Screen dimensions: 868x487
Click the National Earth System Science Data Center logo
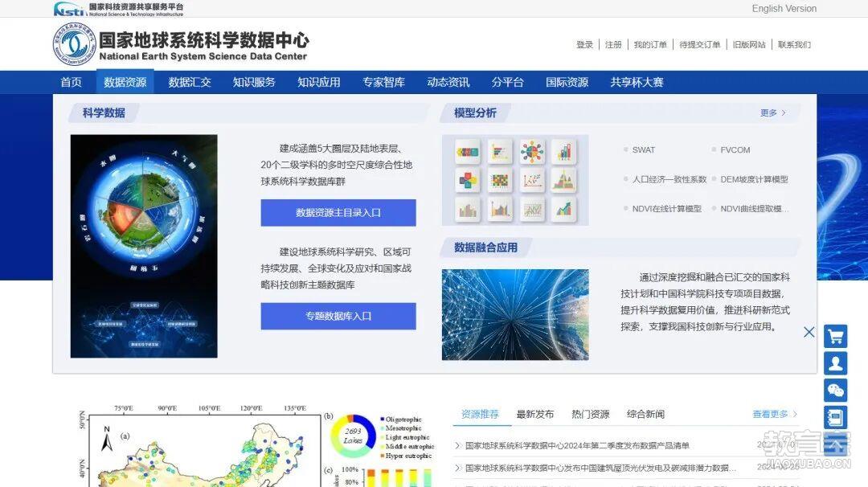click(x=73, y=43)
